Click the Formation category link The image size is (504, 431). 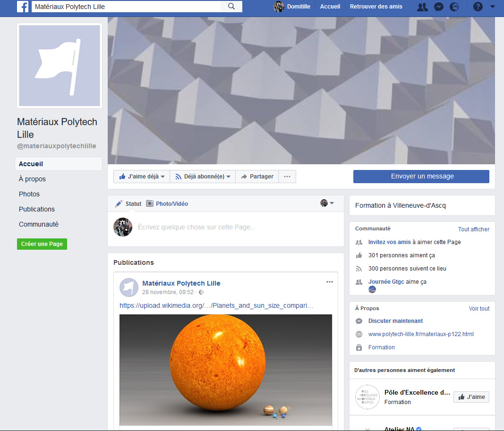pyautogui.click(x=382, y=347)
